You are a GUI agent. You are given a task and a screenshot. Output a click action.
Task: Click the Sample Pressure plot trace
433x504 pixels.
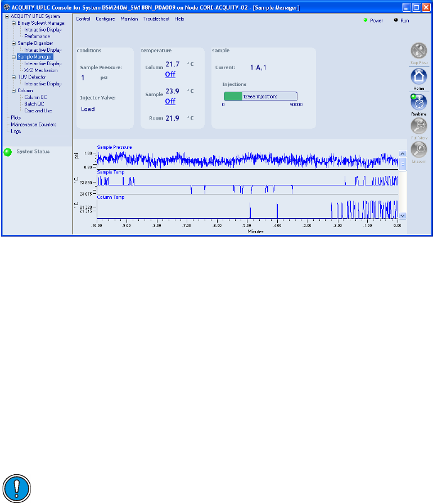click(x=247, y=160)
